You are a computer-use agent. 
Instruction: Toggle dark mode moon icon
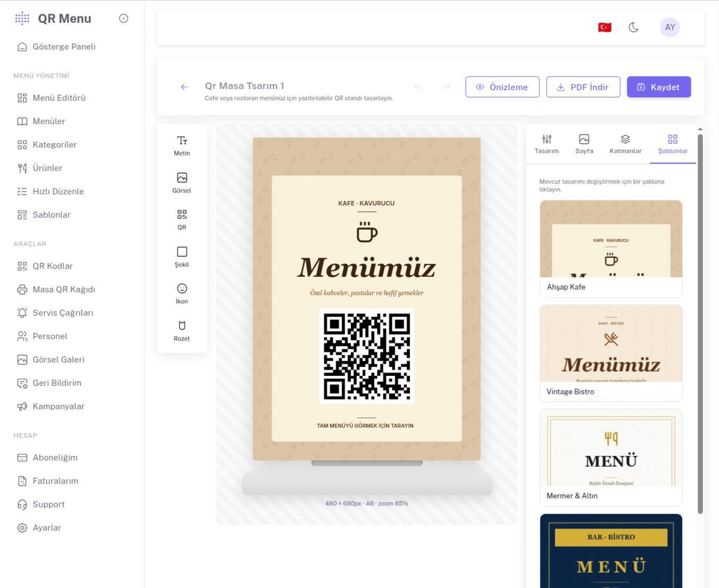click(x=634, y=27)
